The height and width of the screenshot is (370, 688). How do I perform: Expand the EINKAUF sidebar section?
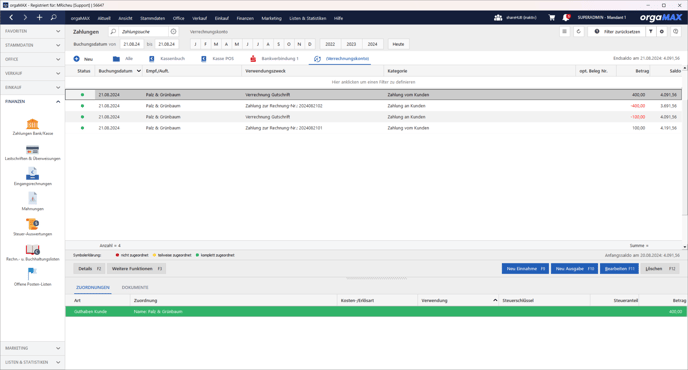pyautogui.click(x=32, y=87)
